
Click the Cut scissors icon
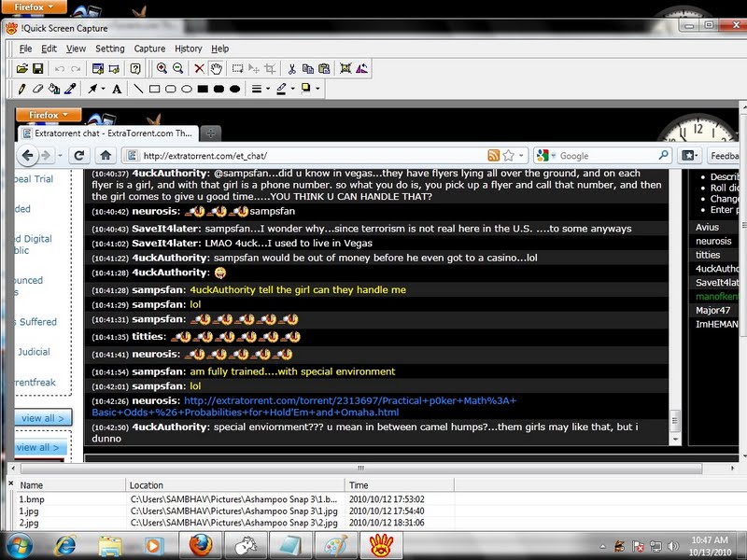[x=291, y=68]
